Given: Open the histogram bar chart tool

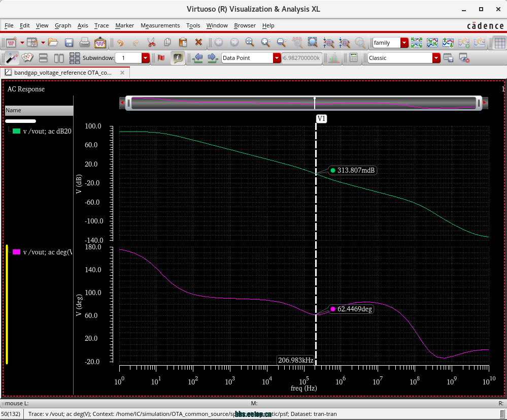Looking at the screenshot, I should coord(334,58).
